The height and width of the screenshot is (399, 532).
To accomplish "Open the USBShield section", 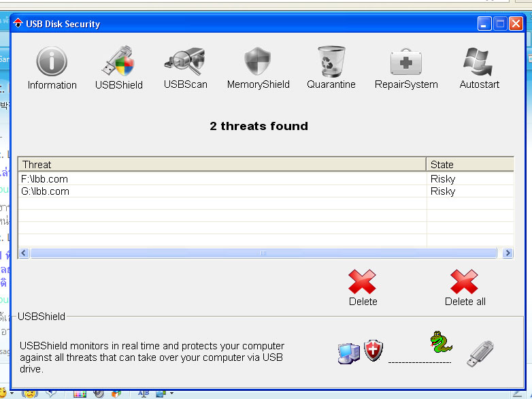I will [x=119, y=68].
